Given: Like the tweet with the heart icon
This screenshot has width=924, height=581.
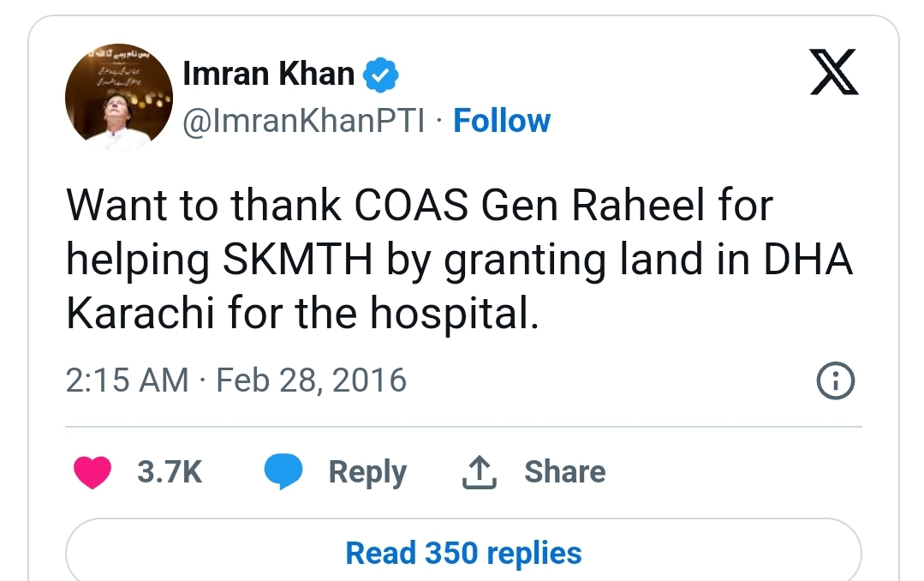Looking at the screenshot, I should [92, 472].
